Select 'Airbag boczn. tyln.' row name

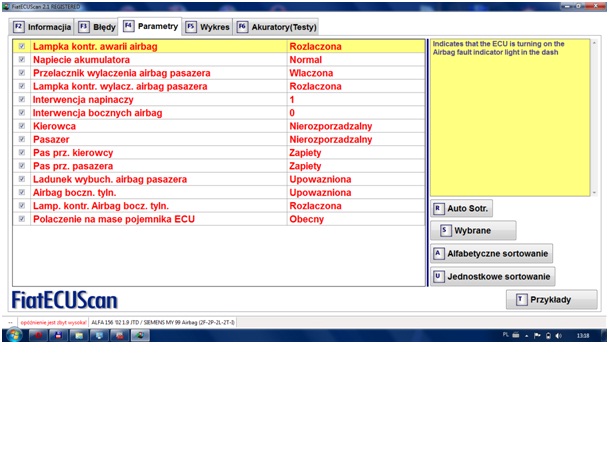[75, 193]
